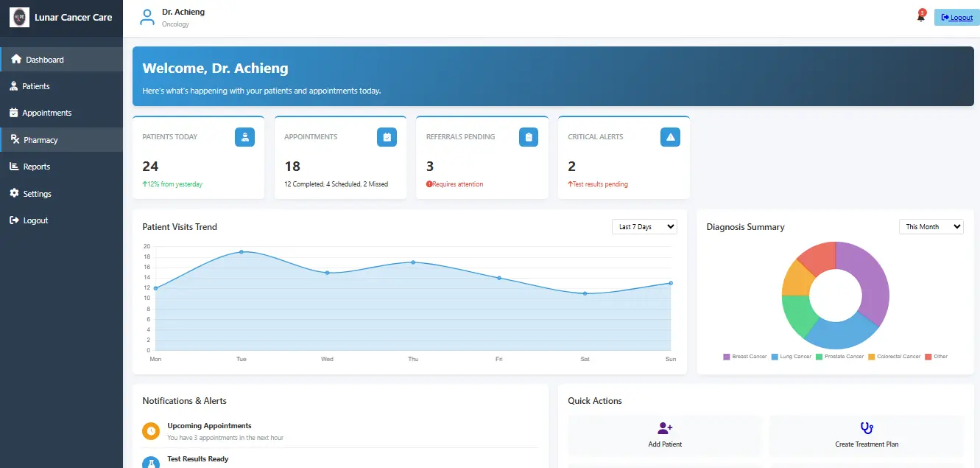Toggle Lung Cancer legend color box
The width and height of the screenshot is (980, 468).
point(775,357)
